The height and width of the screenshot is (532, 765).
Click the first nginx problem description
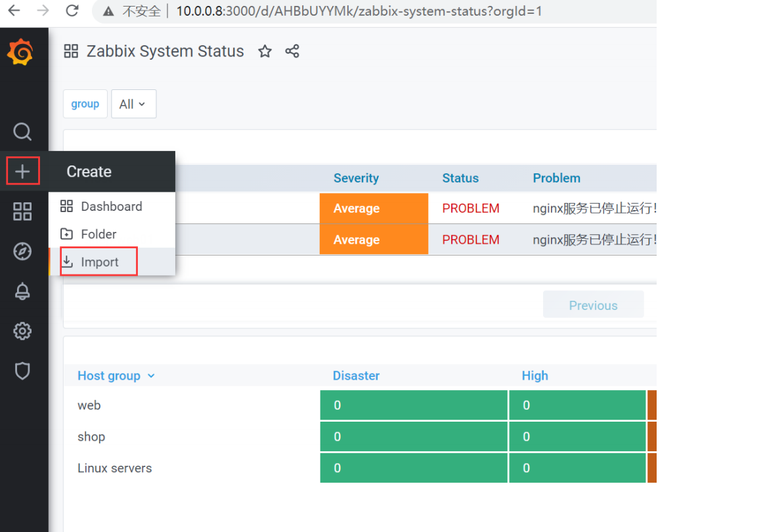click(x=594, y=208)
